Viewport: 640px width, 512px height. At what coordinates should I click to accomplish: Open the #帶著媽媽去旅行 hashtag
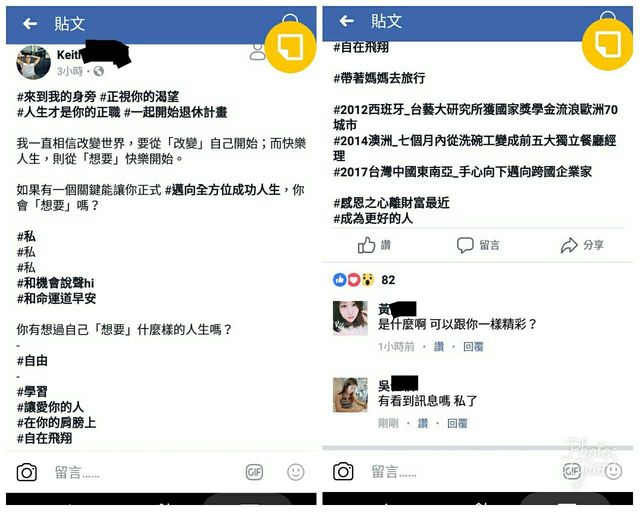(x=379, y=78)
